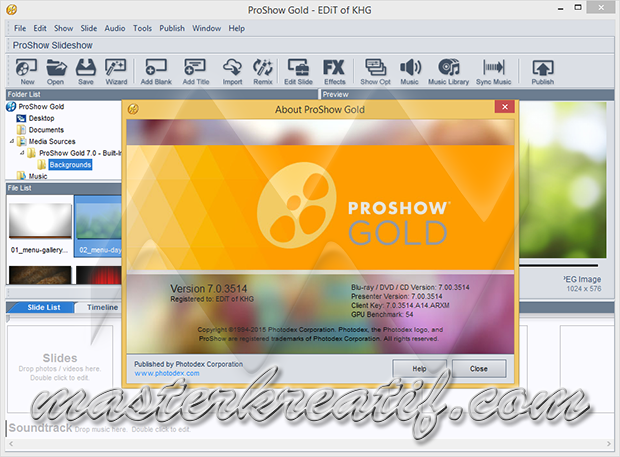Select the 02_menu-day thumbnail
This screenshot has height=457, width=620.
pos(98,226)
